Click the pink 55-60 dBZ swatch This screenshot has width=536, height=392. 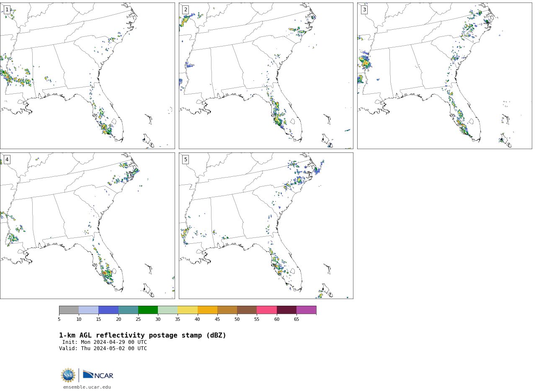267,310
